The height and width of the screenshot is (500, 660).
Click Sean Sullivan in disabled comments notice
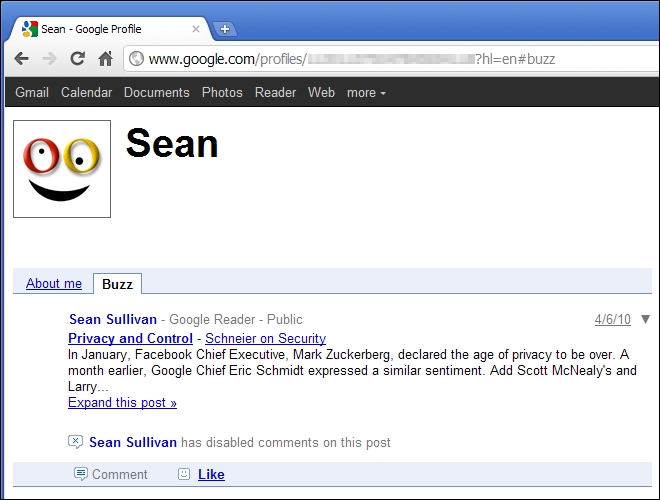[133, 442]
